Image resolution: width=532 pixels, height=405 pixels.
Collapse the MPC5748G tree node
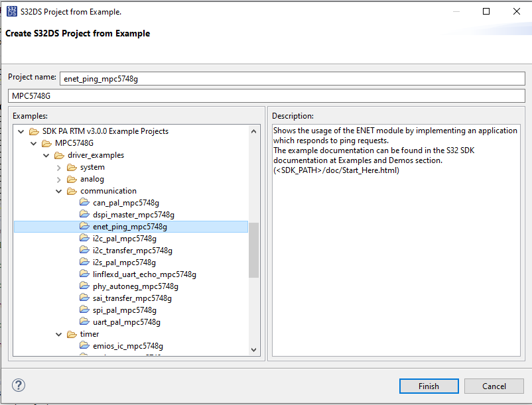click(34, 143)
